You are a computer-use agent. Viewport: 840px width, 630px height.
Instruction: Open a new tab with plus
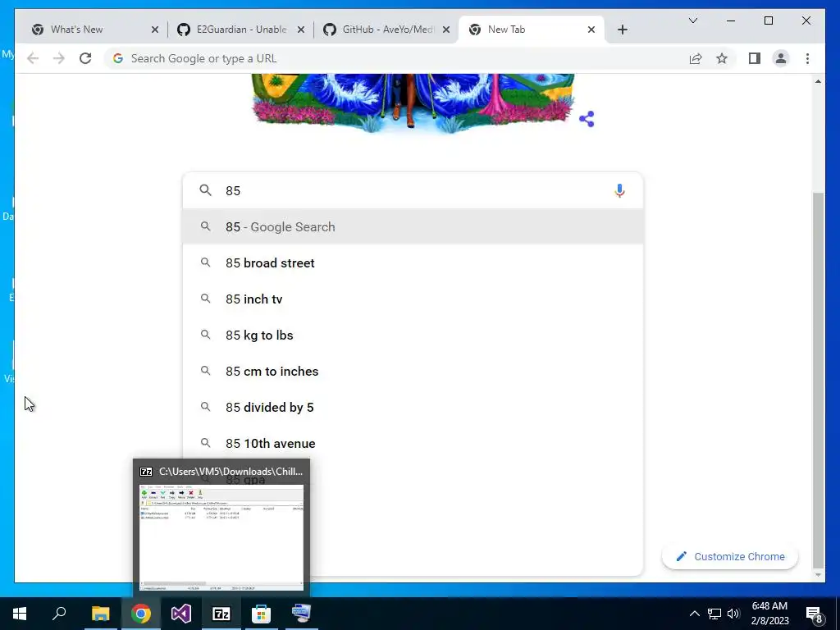pos(622,30)
